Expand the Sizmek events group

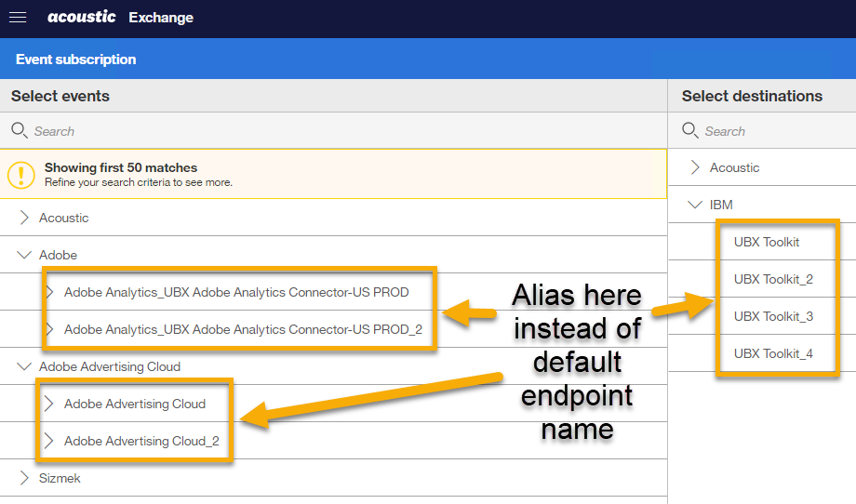(24, 478)
